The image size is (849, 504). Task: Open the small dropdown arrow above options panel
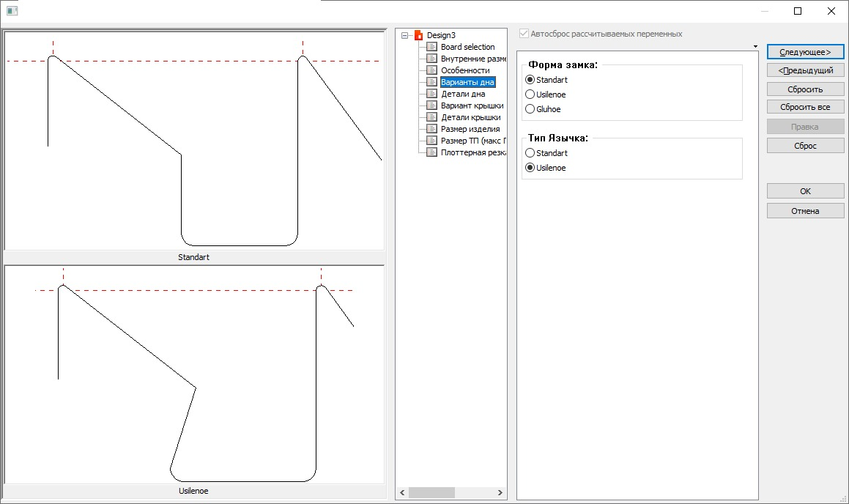pos(755,47)
